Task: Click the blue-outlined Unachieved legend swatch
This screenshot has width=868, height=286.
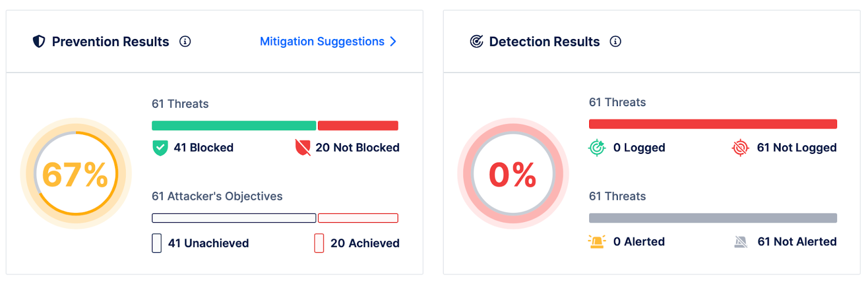Action: coord(157,243)
